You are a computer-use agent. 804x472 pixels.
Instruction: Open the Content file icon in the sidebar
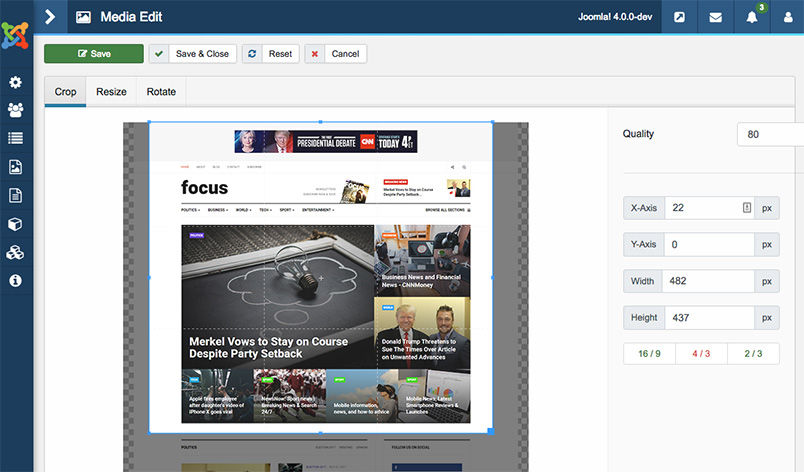coord(16,195)
